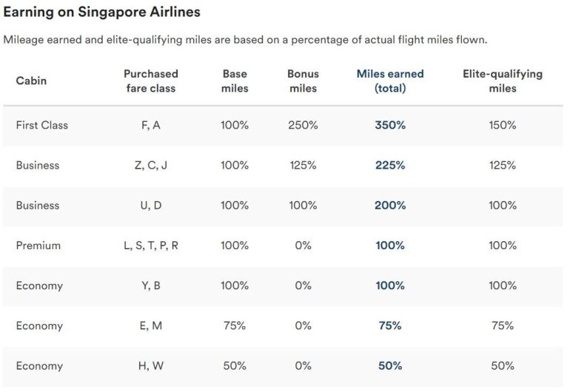Screen dimensions: 570x392
Task: Select the "Base miles" column header
Action: tap(235, 81)
